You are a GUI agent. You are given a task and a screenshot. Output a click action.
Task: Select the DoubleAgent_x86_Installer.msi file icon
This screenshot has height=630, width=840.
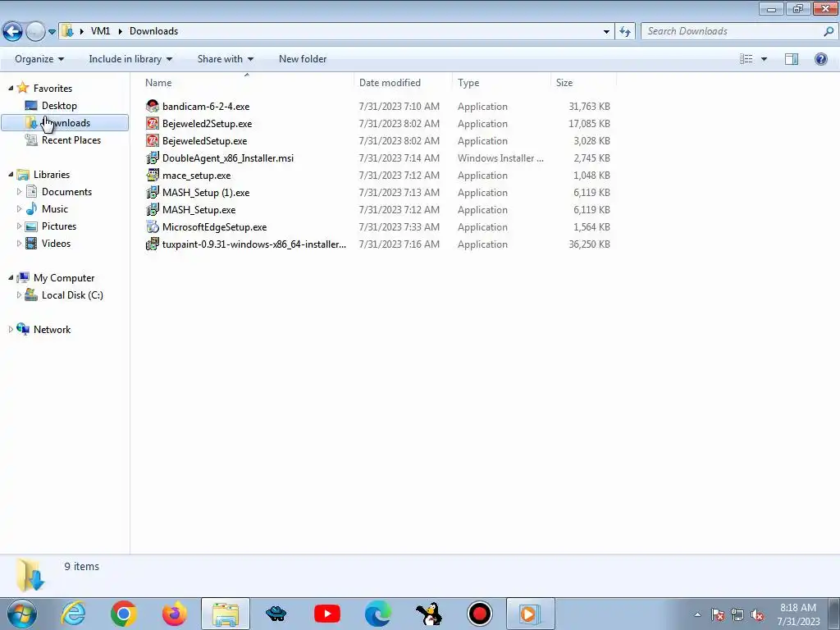coord(153,157)
